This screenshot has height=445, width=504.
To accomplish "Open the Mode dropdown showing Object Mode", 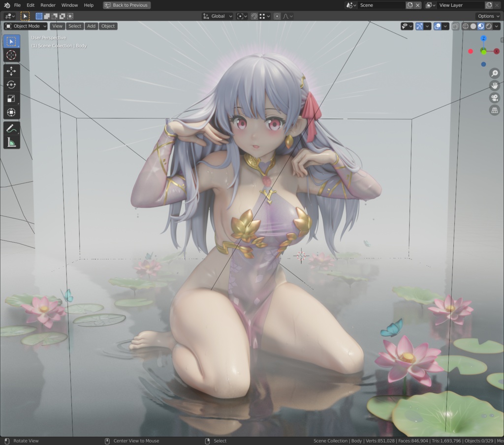I will [x=25, y=26].
